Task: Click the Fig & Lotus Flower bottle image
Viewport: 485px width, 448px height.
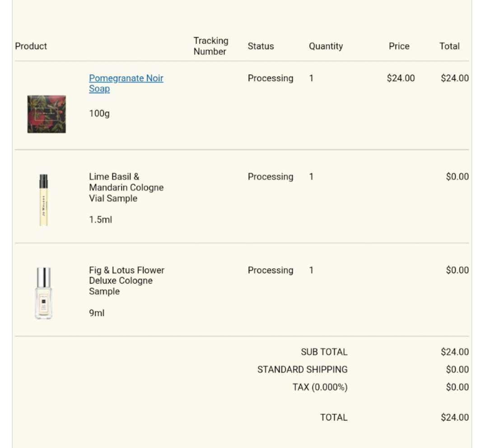Action: click(x=44, y=293)
